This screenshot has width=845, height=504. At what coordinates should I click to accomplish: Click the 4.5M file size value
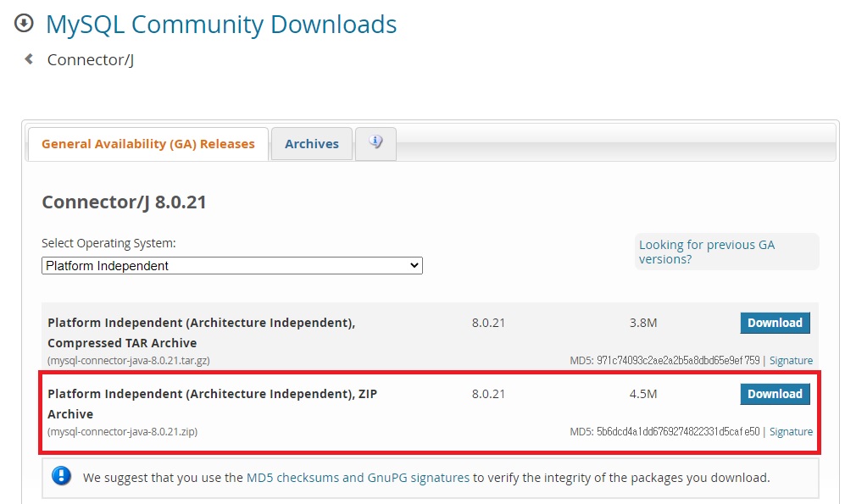coord(643,394)
